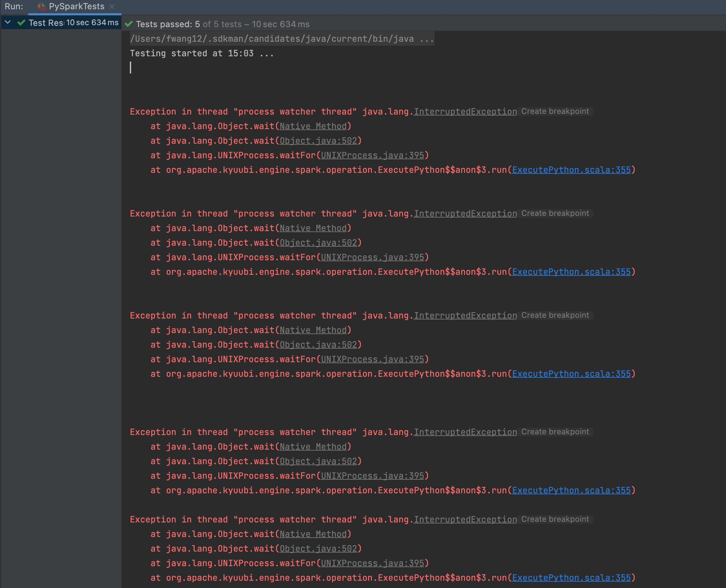
Task: Collapse the Test Results tree chevron
Action: tap(8, 23)
